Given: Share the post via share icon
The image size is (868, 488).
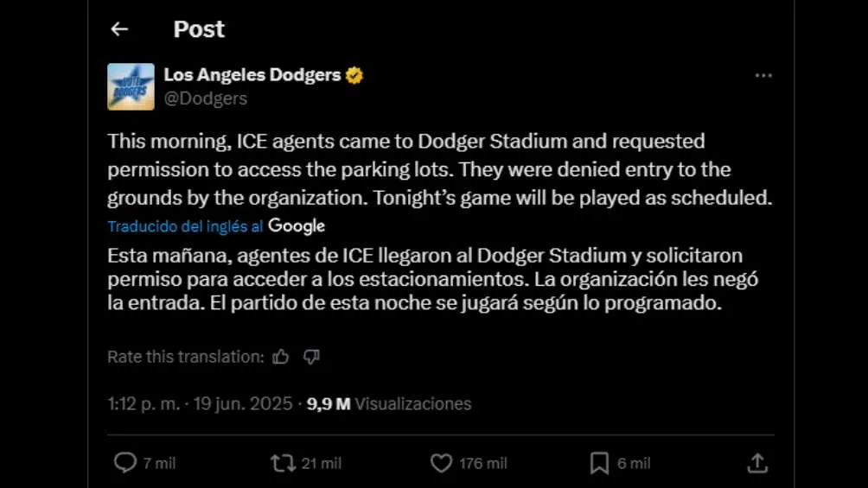Looking at the screenshot, I should tap(757, 463).
